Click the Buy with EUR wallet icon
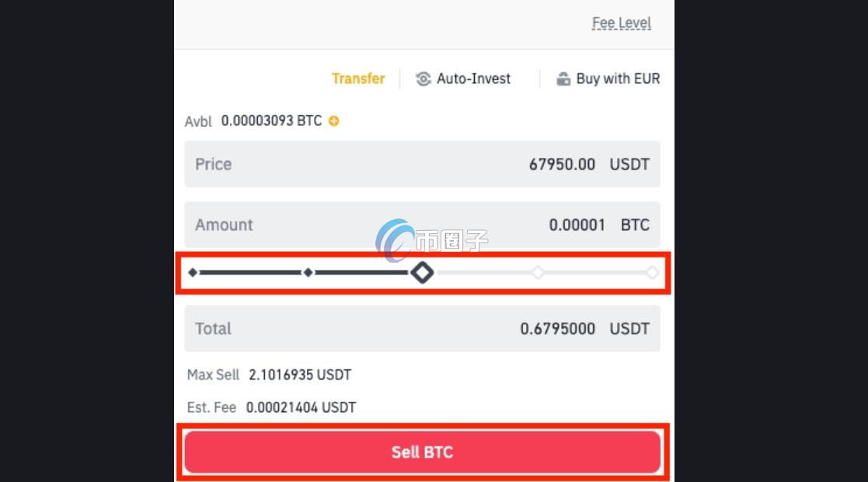Viewport: 868px width, 482px height. coord(563,79)
